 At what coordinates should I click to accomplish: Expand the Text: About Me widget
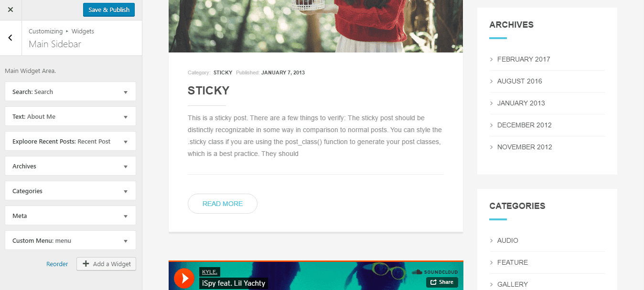(70, 116)
